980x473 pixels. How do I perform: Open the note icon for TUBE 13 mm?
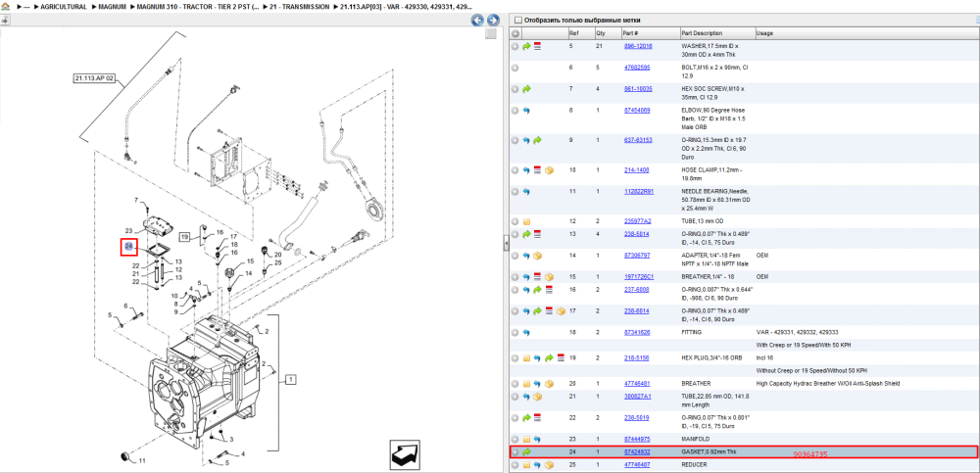coord(526,221)
